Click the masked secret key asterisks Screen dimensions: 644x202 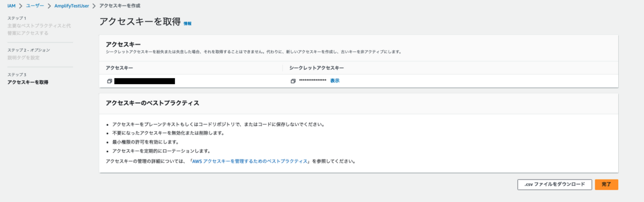point(312,81)
